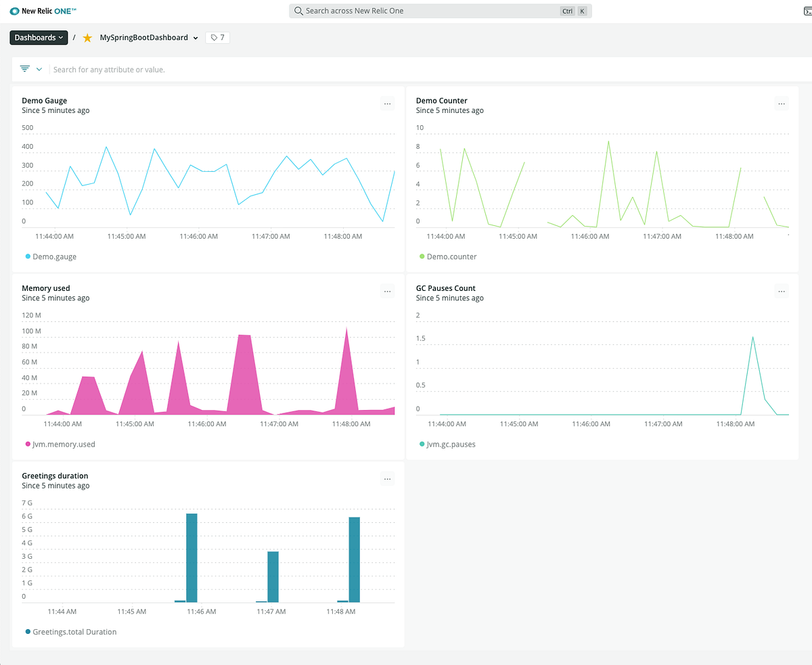Image resolution: width=812 pixels, height=665 pixels.
Task: Open the Greetings duration chart menu
Action: [387, 478]
